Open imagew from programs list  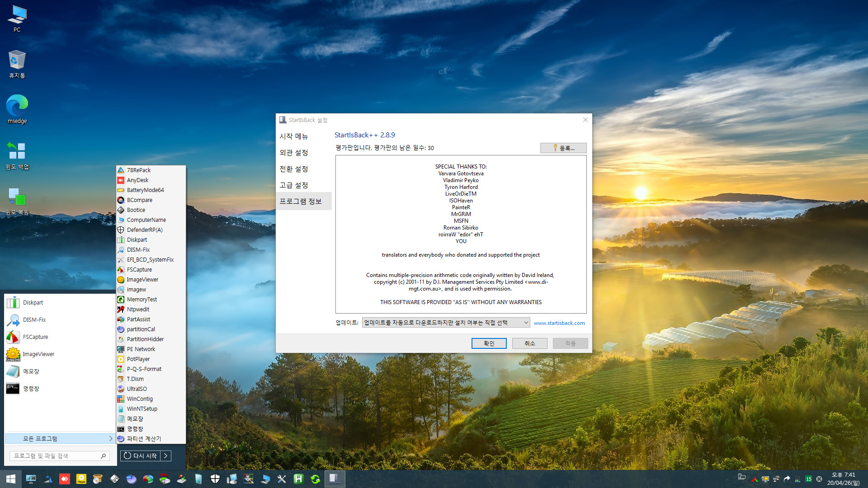[x=151, y=290]
